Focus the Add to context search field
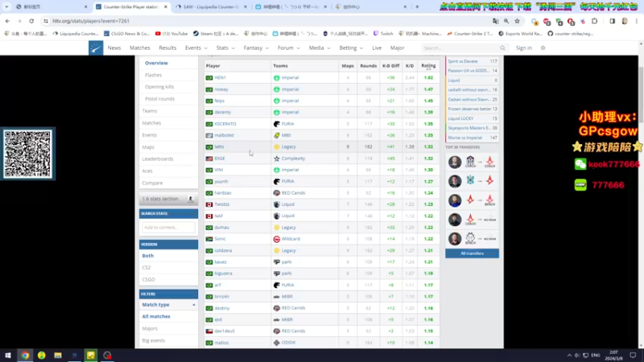Viewport: 644px width, 362px height. click(168, 228)
